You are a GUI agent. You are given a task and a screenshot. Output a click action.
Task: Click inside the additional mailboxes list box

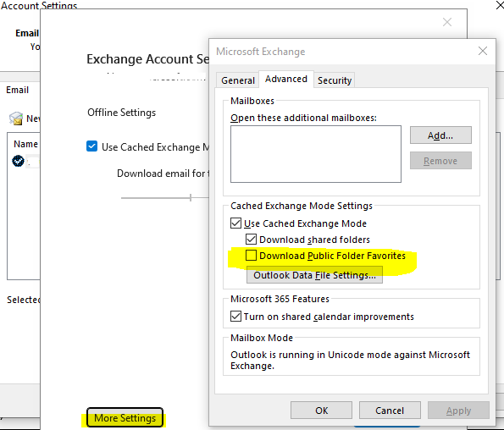point(316,154)
